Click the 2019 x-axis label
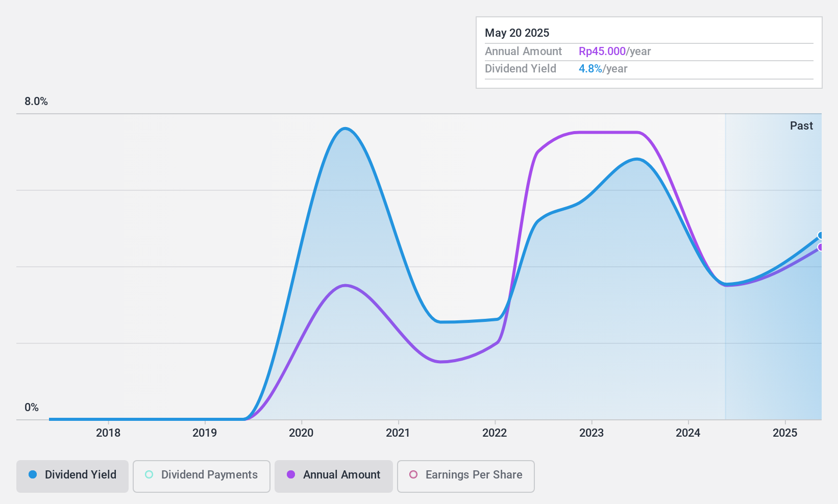The image size is (838, 504). point(205,433)
